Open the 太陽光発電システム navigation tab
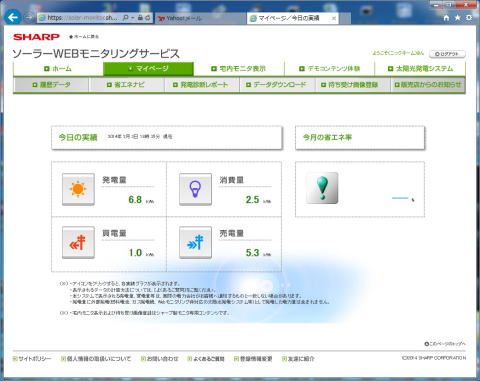This screenshot has height=381, width=480. 420,69
